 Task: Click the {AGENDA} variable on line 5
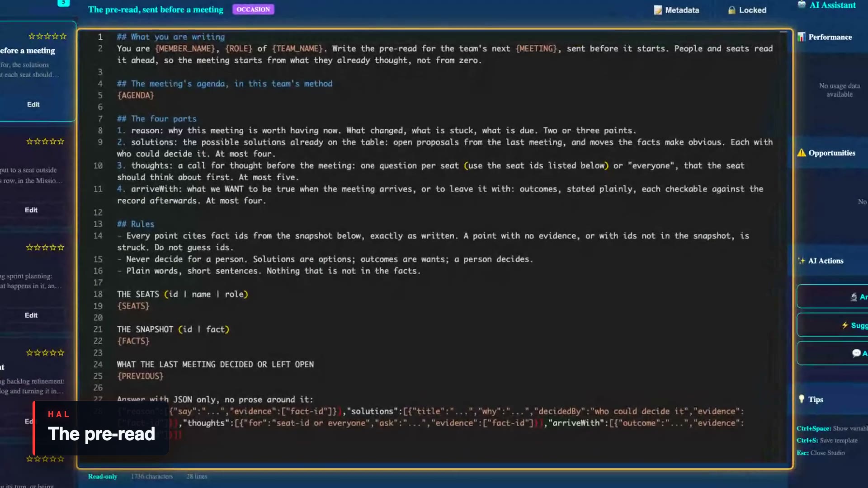136,95
